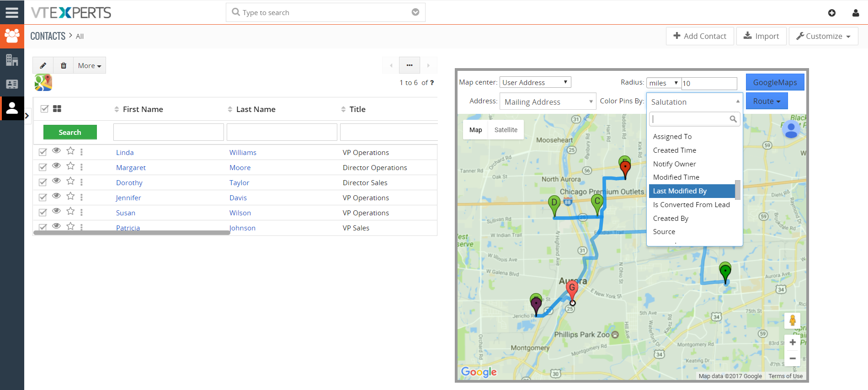
Task: Open the Radius miles unit dropdown
Action: click(664, 83)
